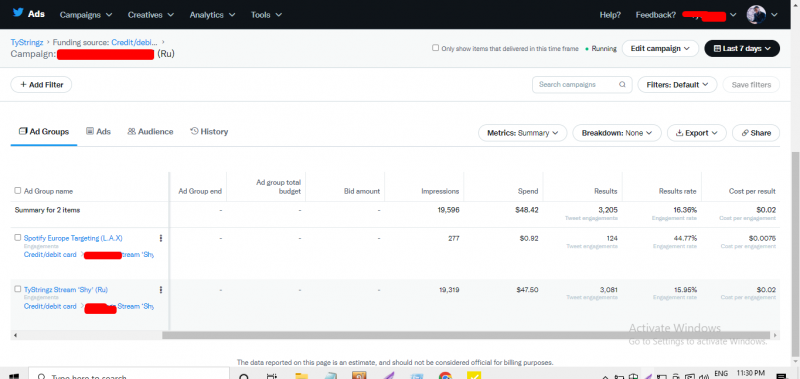Image resolution: width=800 pixels, height=379 pixels.
Task: Click the magnifier icon in Search campaigns
Action: 622,85
